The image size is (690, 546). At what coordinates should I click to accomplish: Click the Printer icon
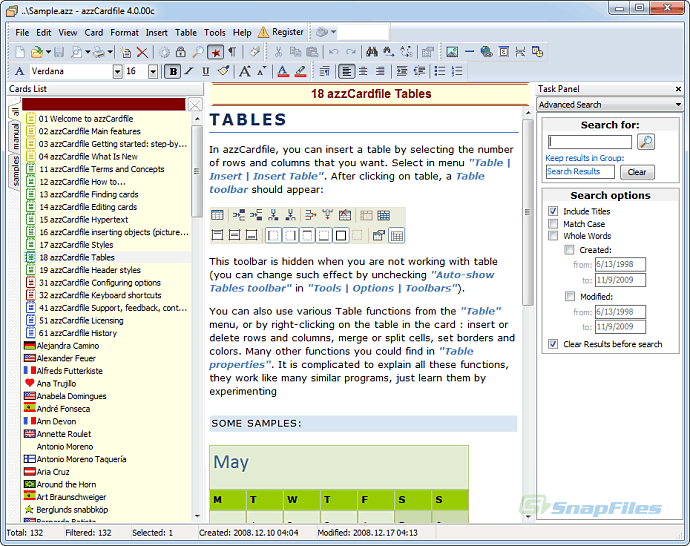(99, 52)
